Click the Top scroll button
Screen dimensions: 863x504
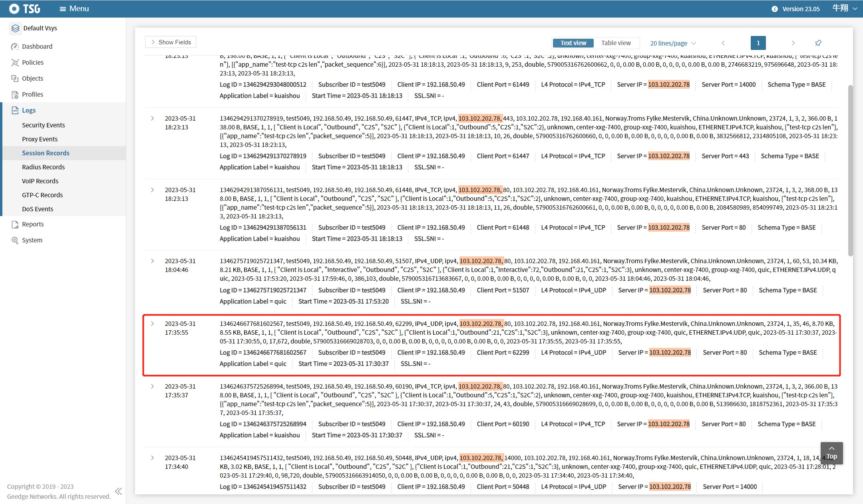(x=831, y=453)
